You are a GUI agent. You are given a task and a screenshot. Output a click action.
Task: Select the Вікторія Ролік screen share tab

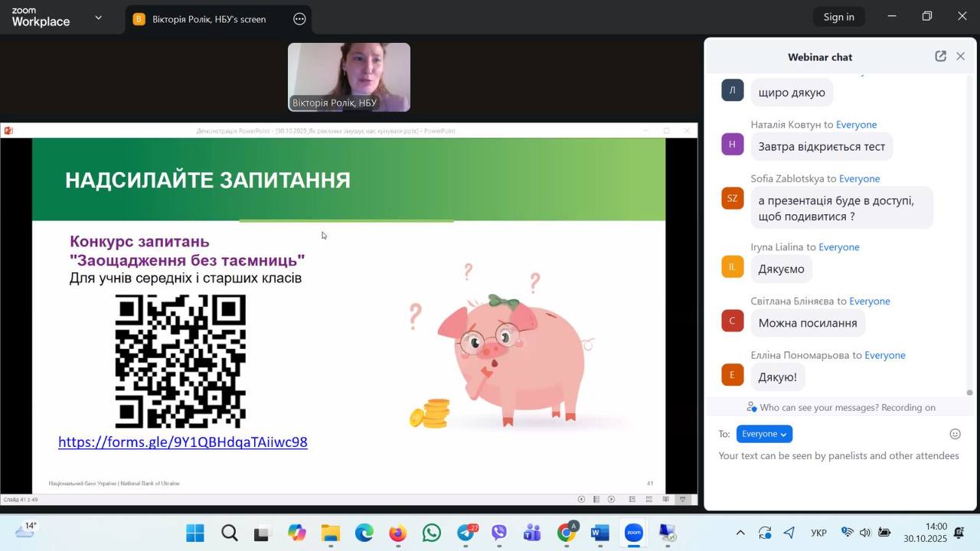[208, 19]
